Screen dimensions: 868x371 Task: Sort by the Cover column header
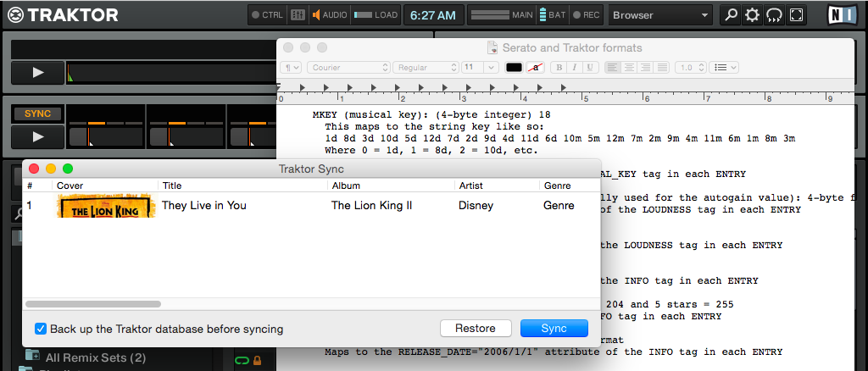pyautogui.click(x=105, y=185)
